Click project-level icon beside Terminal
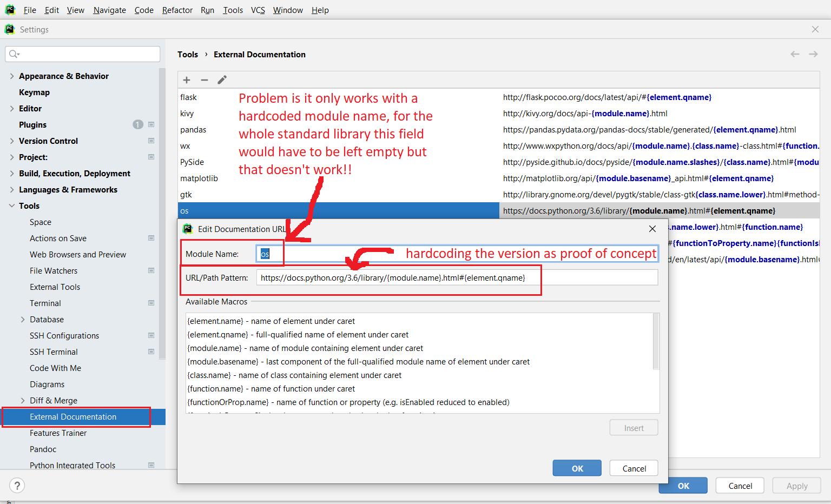This screenshot has height=504, width=831. point(151,303)
